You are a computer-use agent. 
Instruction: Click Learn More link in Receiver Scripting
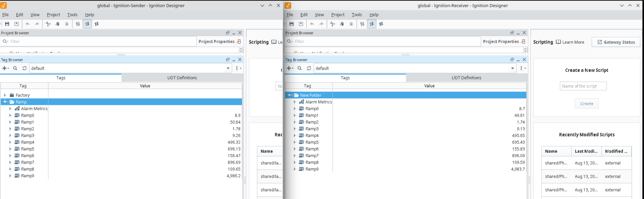coord(570,42)
